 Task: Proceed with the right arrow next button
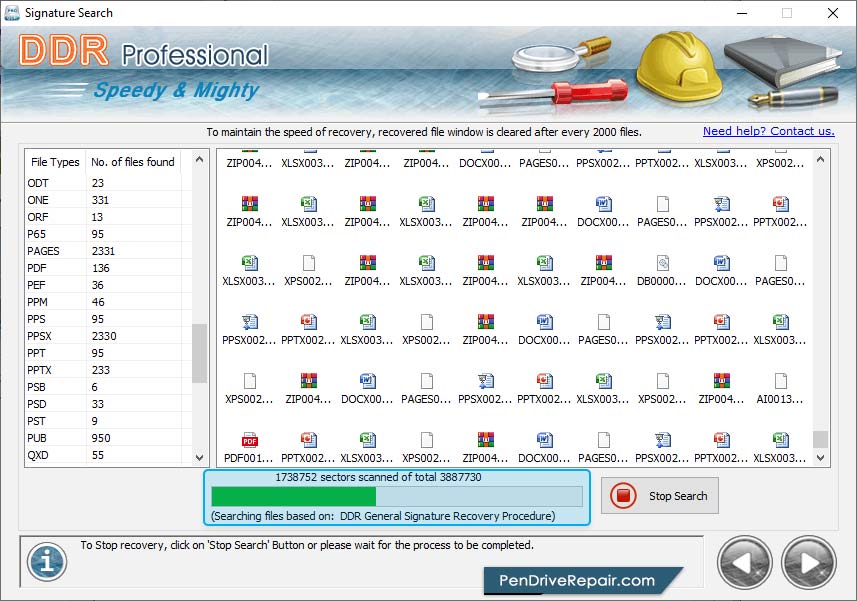point(809,563)
